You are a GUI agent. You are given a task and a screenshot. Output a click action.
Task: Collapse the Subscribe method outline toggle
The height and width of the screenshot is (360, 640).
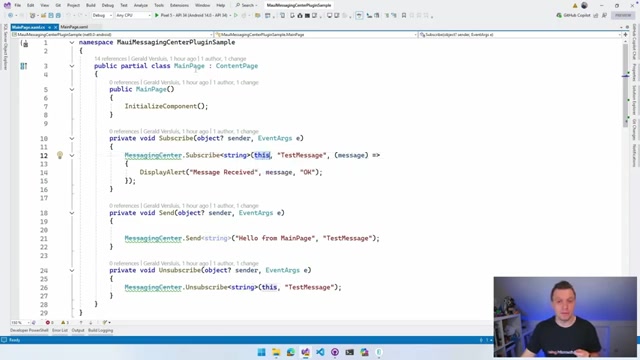(x=72, y=138)
